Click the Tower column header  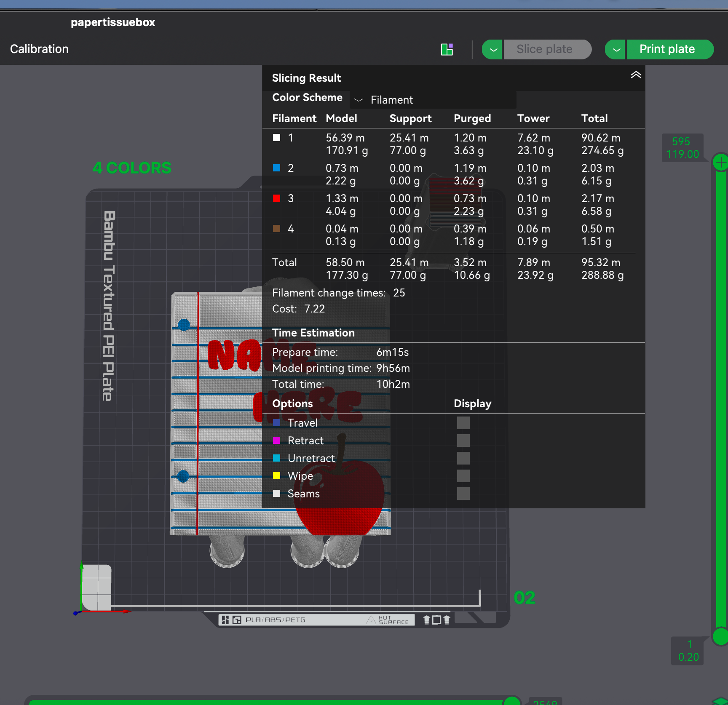click(533, 118)
